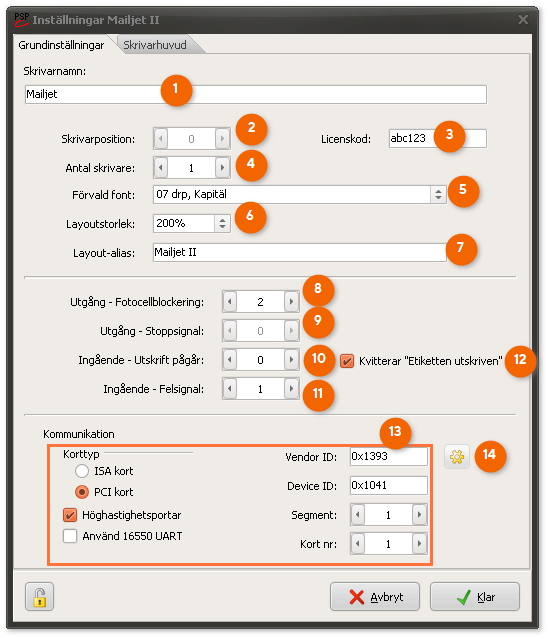549x639 pixels.
Task: Switch to the Skrivarhuvud tab
Action: (x=155, y=45)
